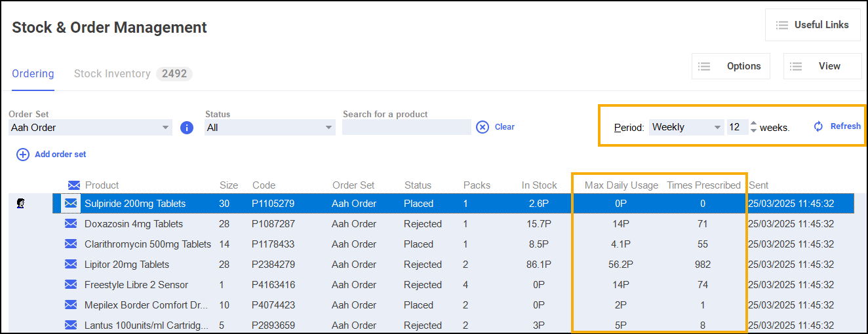Click the plus icon to add order set

[23, 155]
